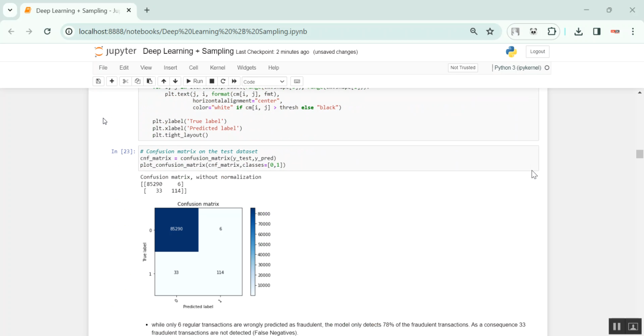Open the Kernel menu
The width and height of the screenshot is (644, 336).
click(x=217, y=68)
